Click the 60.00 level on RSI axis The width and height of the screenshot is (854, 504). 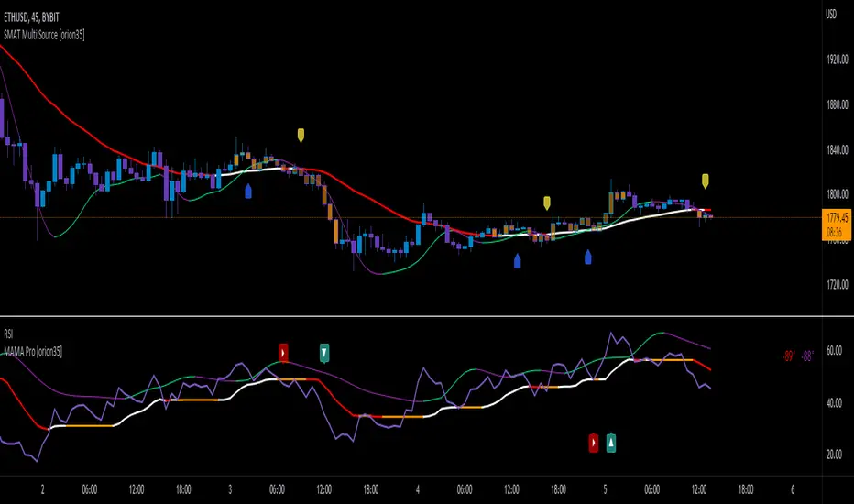point(835,350)
